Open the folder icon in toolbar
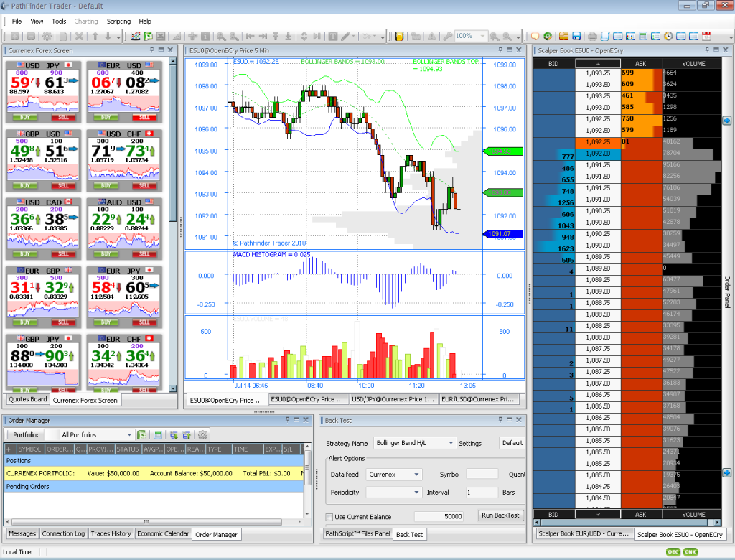This screenshot has width=735, height=560. [564, 36]
